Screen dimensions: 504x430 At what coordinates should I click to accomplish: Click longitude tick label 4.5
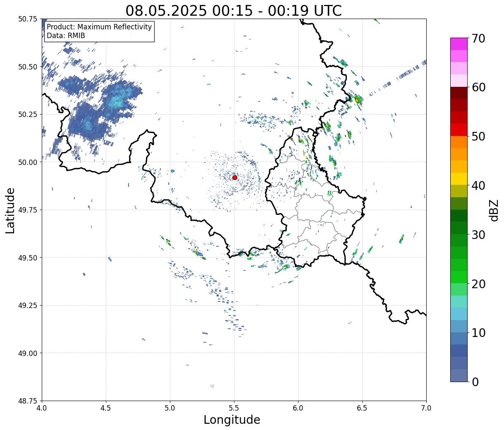106,408
